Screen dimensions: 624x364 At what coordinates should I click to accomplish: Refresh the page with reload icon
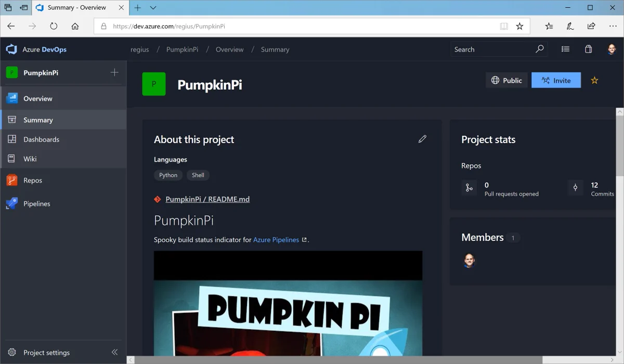click(x=54, y=26)
